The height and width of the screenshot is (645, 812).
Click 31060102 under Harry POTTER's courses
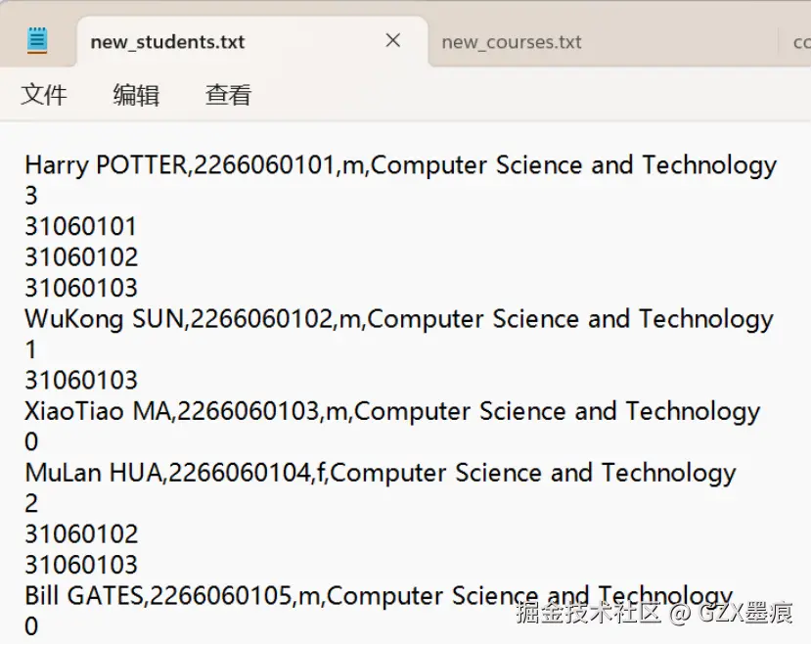(81, 257)
